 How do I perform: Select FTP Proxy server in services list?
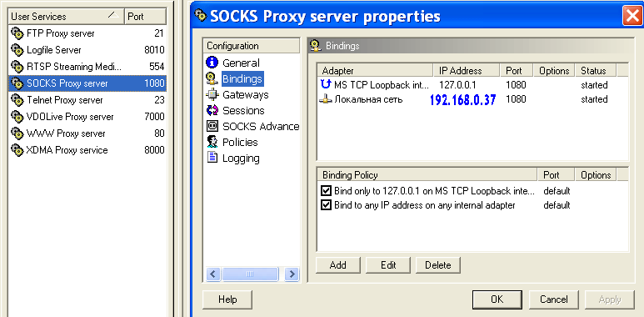pyautogui.click(x=87, y=33)
